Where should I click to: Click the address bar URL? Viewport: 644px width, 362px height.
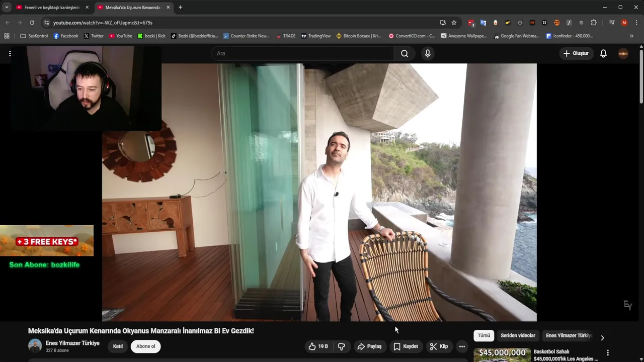[x=103, y=23]
